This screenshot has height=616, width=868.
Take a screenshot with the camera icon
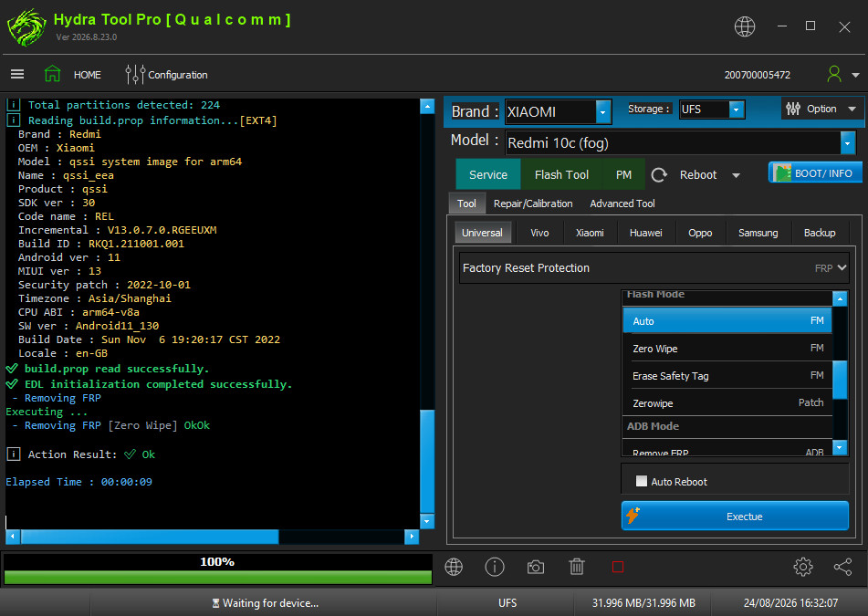click(x=535, y=567)
